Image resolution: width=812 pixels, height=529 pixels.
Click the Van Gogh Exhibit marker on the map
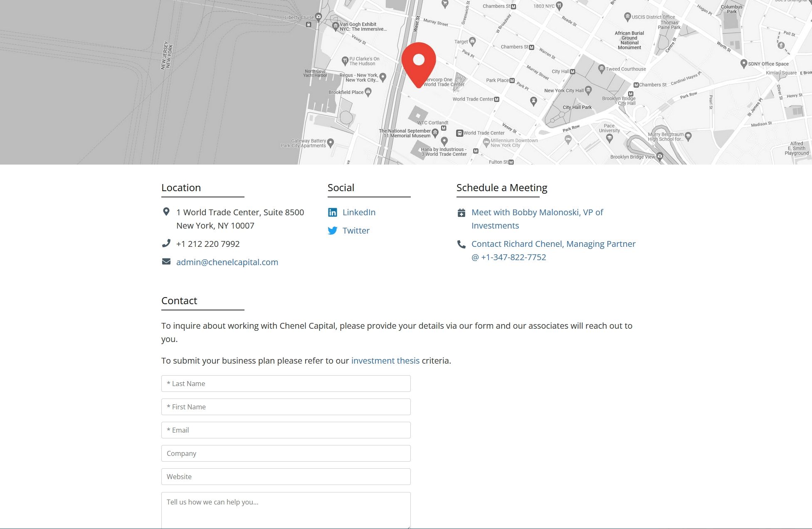tap(336, 27)
